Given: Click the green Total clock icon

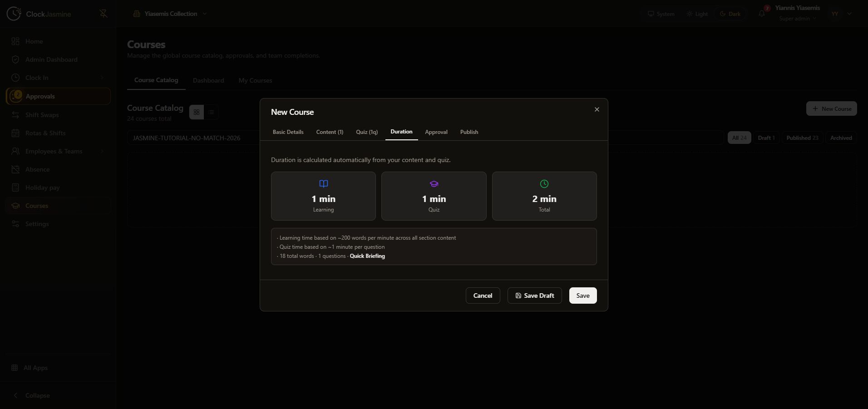Looking at the screenshot, I should coord(544,184).
